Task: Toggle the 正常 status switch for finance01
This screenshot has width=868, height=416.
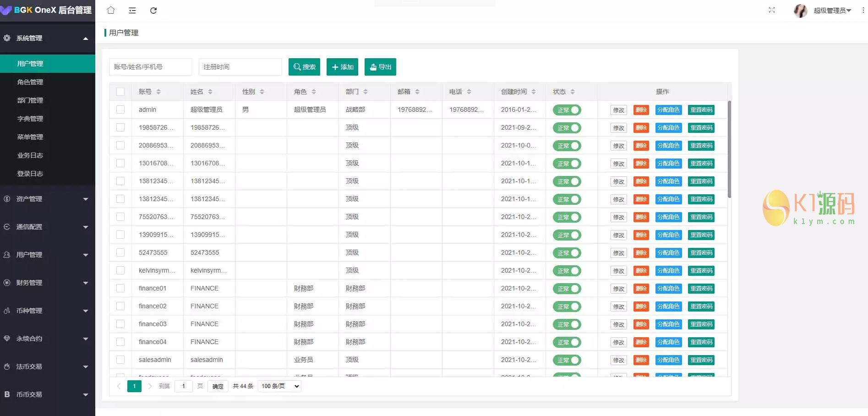Action: click(x=567, y=288)
